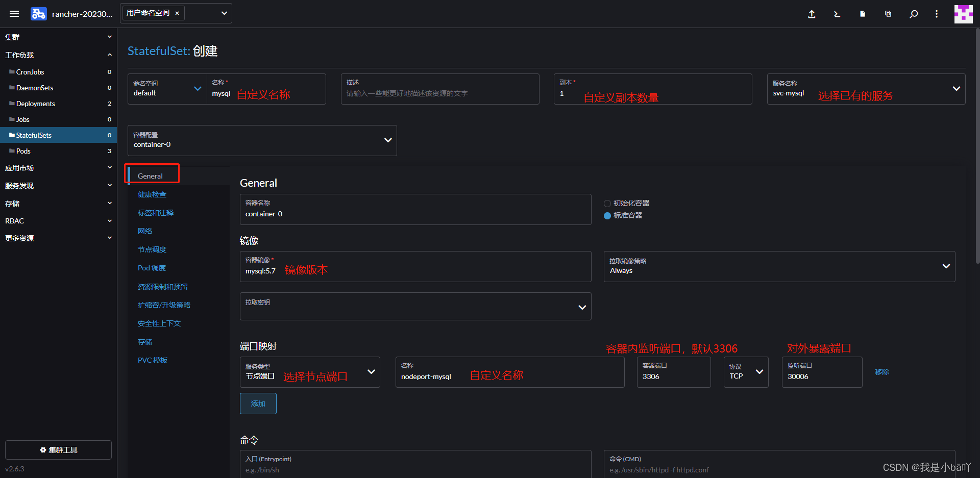This screenshot has width=980, height=478.
Task: Open Pods in the sidebar
Action: [58, 151]
